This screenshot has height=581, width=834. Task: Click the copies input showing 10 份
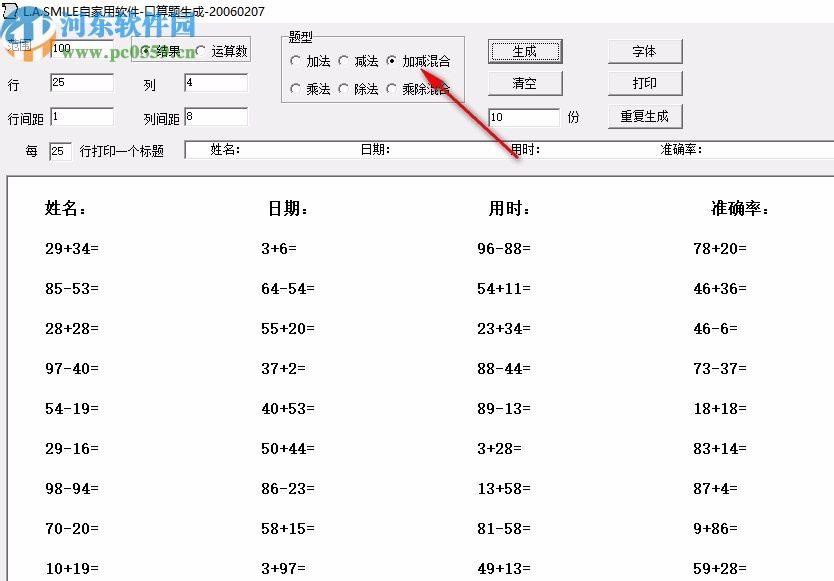(x=523, y=116)
